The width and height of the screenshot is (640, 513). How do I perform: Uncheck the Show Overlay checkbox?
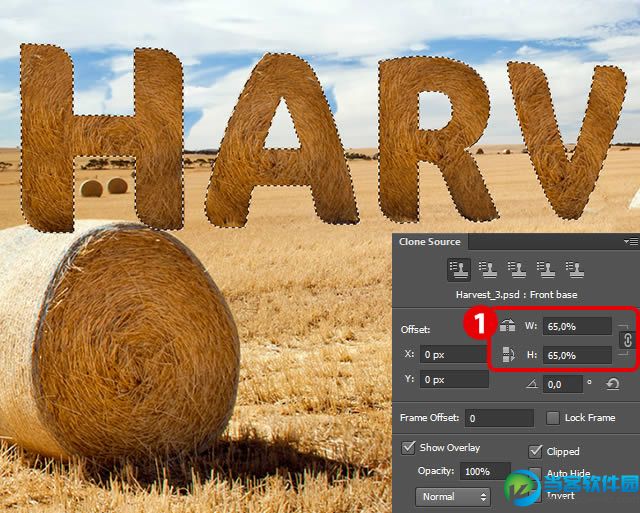pyautogui.click(x=408, y=447)
